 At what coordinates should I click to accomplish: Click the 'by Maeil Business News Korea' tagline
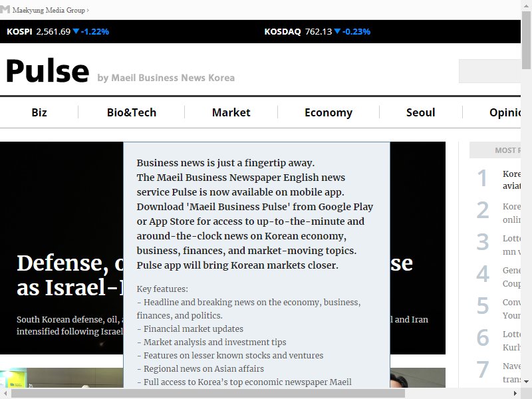click(166, 78)
